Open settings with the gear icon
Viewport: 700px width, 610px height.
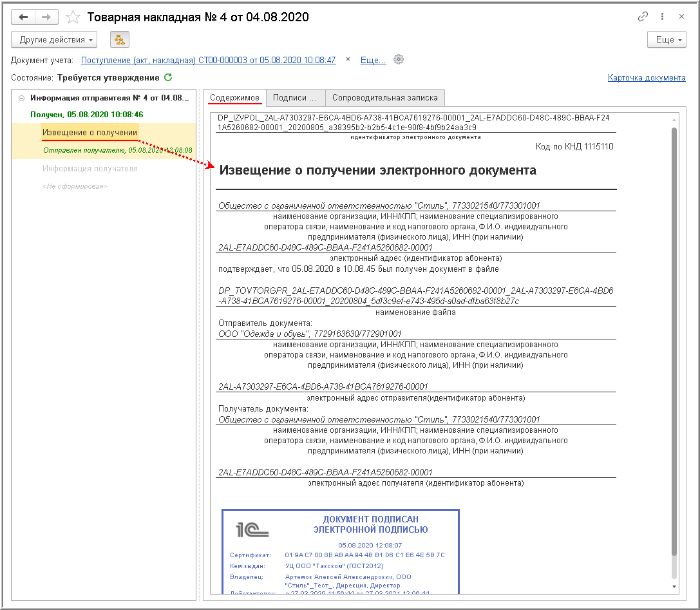coord(399,59)
